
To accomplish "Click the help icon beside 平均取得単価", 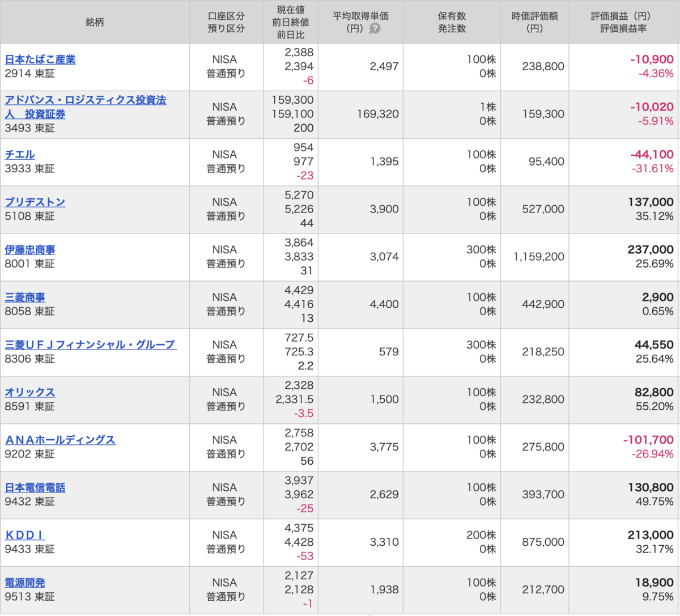I will coord(375,28).
